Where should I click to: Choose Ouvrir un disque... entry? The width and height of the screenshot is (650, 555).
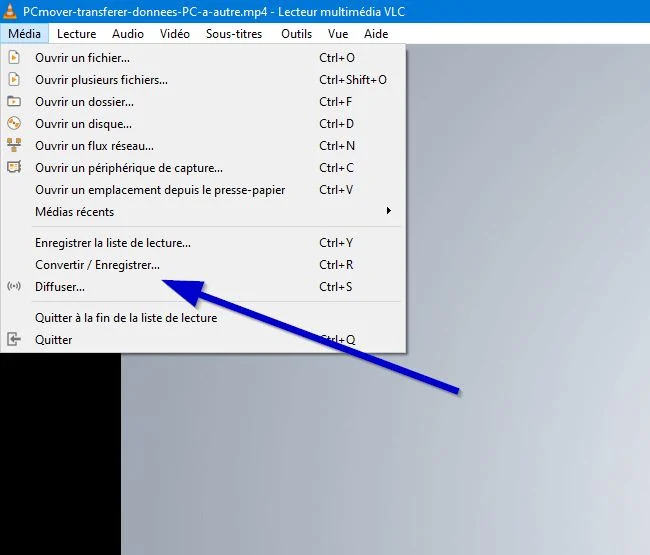click(203, 124)
